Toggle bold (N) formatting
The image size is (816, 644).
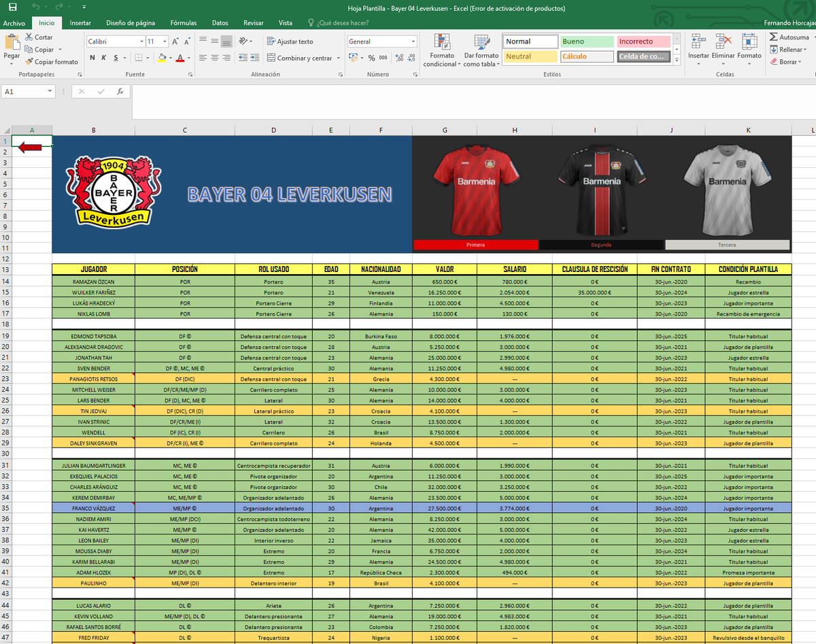(92, 58)
